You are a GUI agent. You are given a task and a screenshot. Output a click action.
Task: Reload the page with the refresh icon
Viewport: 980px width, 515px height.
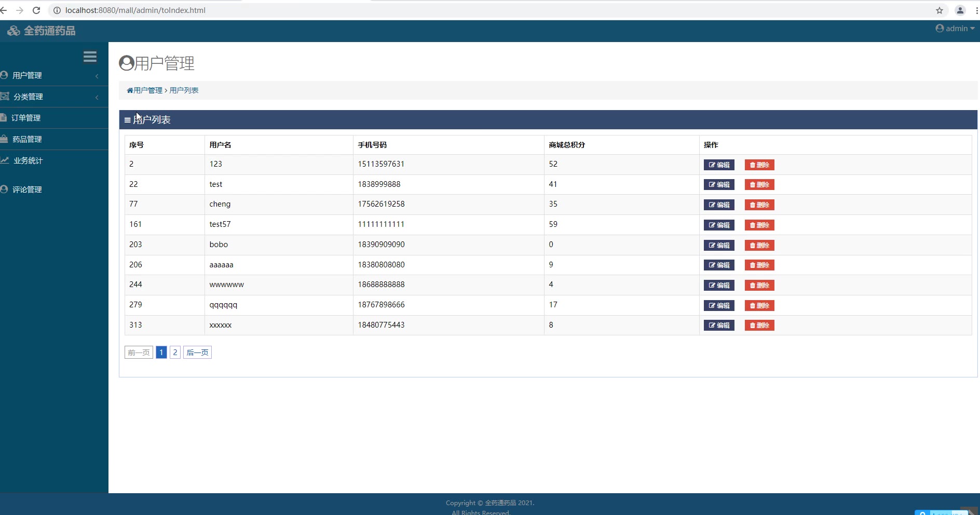coord(36,10)
